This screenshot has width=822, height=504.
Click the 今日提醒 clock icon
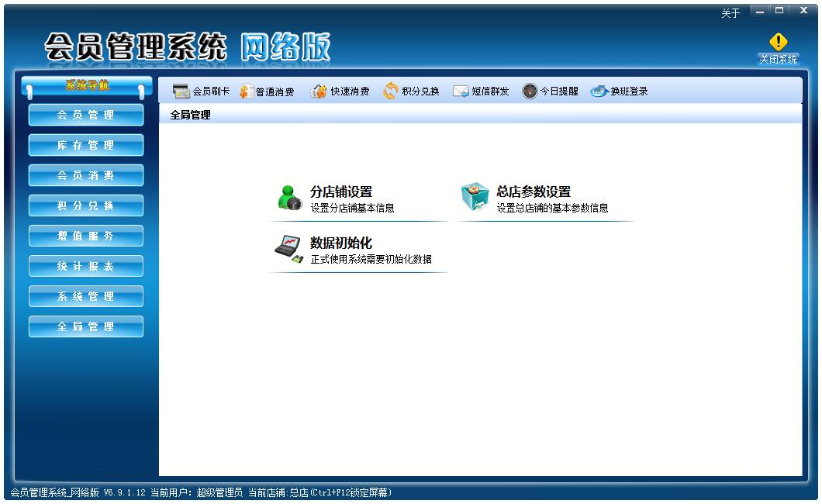(530, 91)
